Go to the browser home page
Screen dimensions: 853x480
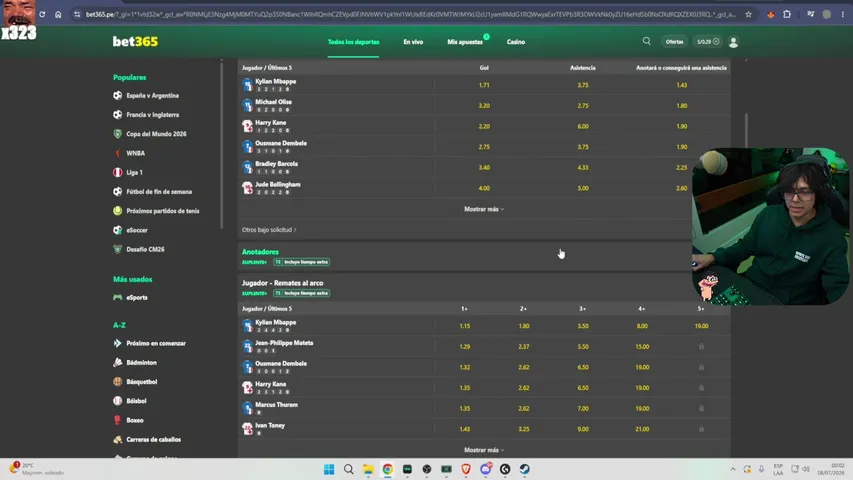(58, 15)
